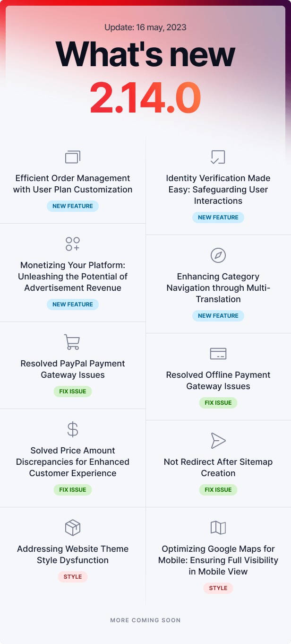The height and width of the screenshot is (644, 291).
Task: Click STYLE badge under Google Maps for Mobile
Action: (218, 588)
